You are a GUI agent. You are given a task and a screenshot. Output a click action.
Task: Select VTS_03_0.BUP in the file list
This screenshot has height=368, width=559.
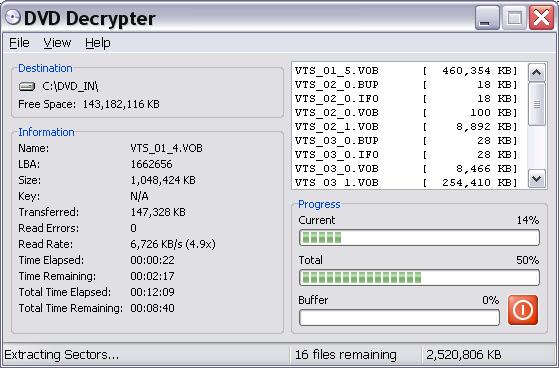406,140
